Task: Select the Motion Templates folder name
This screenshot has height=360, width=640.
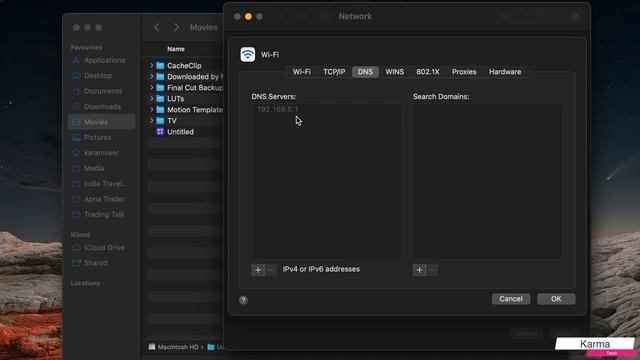Action: (x=195, y=110)
